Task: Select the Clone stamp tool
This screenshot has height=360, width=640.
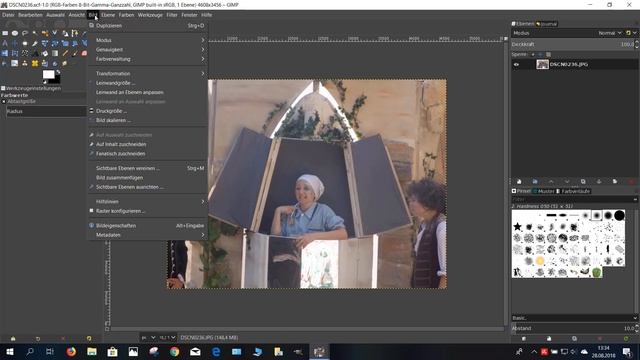Action: pyautogui.click(x=25, y=63)
